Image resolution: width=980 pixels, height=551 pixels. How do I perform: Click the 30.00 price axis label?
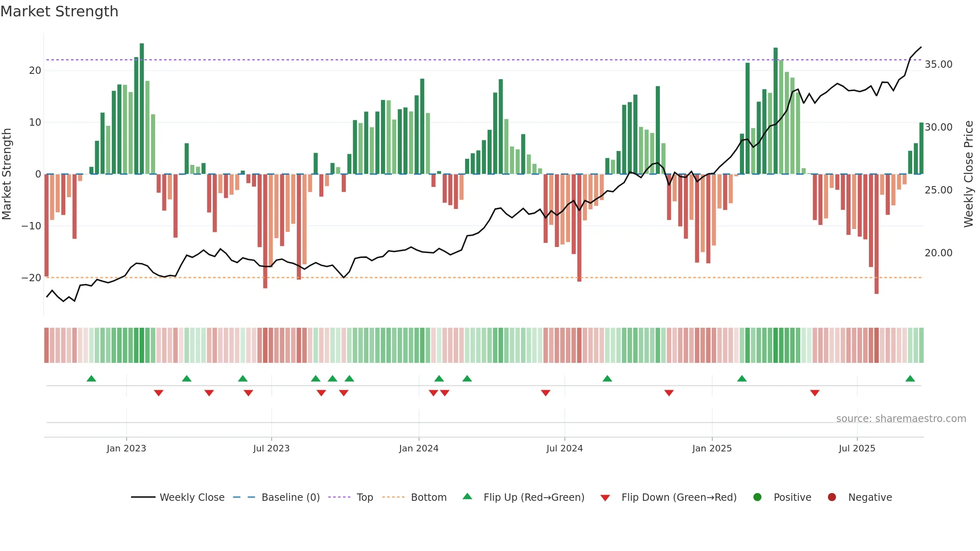pos(938,127)
